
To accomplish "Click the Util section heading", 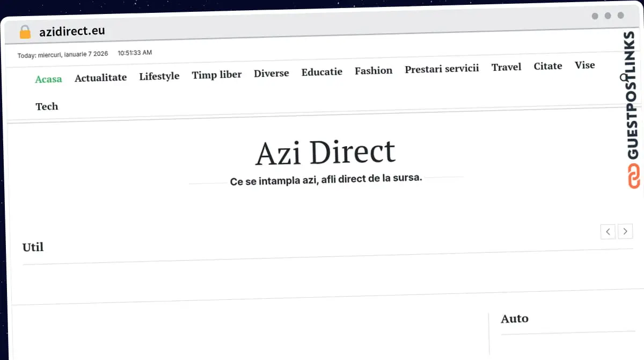I will (x=33, y=247).
